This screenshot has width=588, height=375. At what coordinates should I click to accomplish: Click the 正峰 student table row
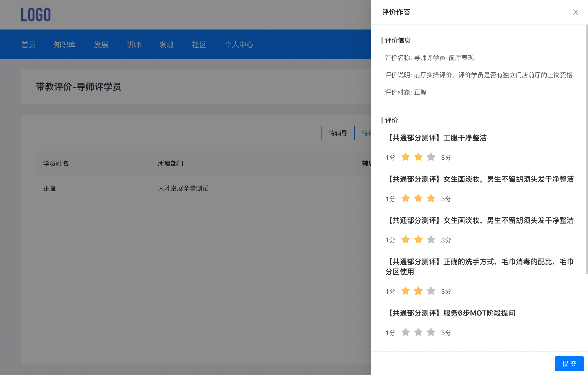point(50,188)
